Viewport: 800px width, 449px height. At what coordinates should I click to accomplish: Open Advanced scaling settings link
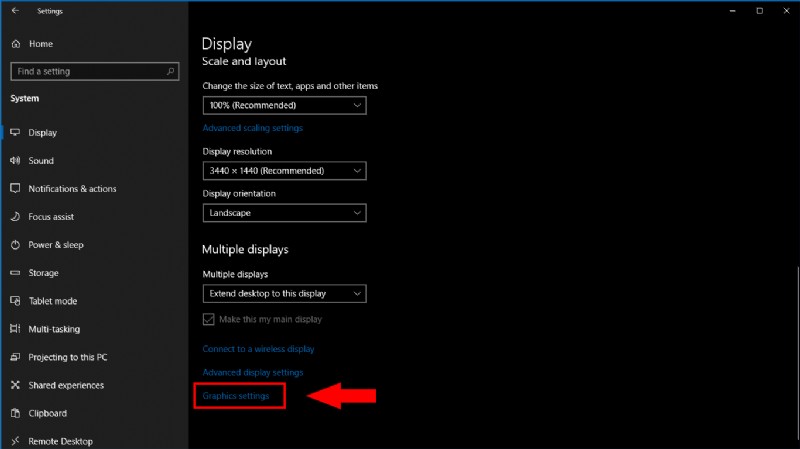click(253, 128)
